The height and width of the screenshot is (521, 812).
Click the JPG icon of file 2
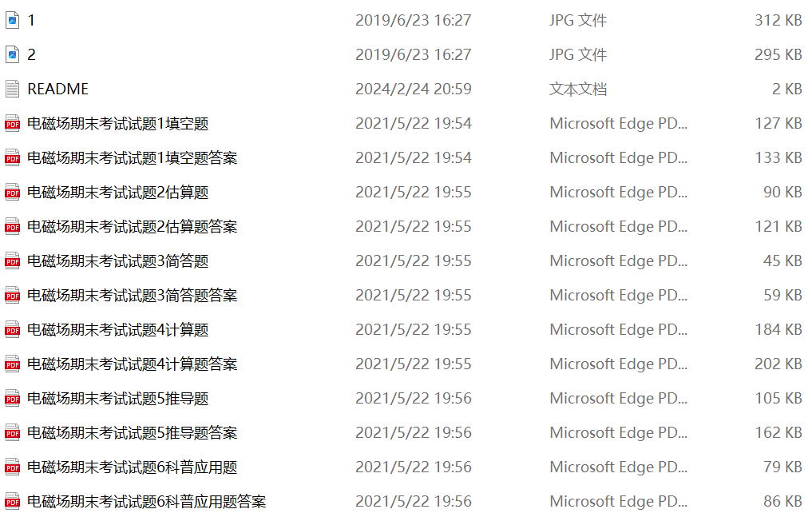click(12, 54)
